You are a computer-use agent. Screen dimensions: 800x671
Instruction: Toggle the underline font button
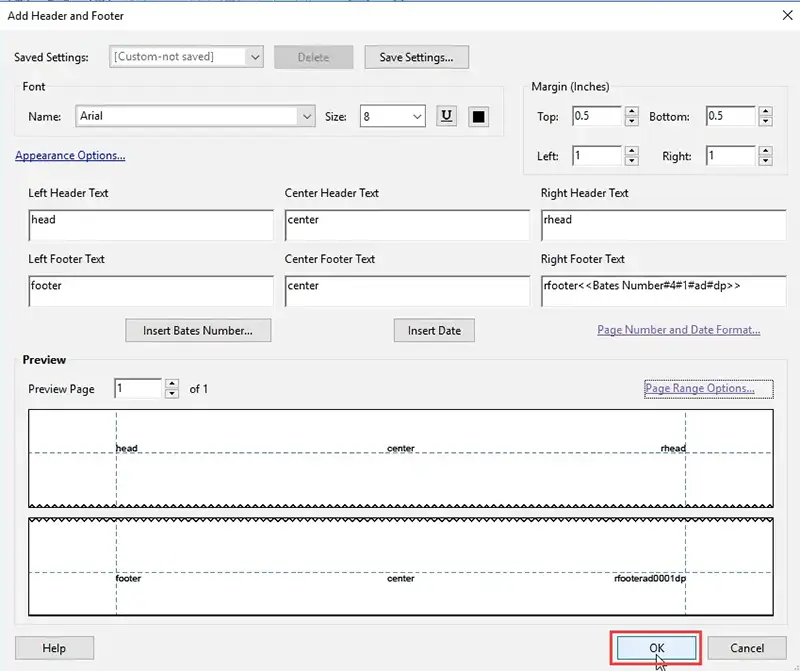(446, 116)
